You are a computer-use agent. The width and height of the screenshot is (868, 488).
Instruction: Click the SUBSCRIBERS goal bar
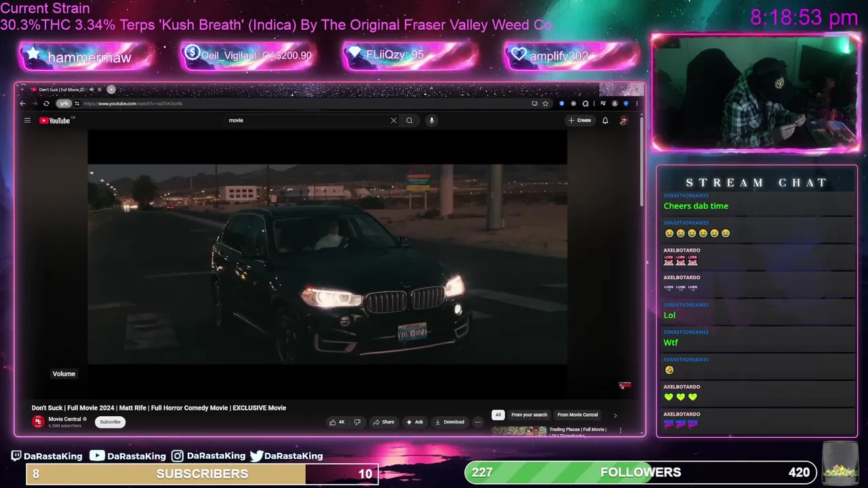click(202, 474)
